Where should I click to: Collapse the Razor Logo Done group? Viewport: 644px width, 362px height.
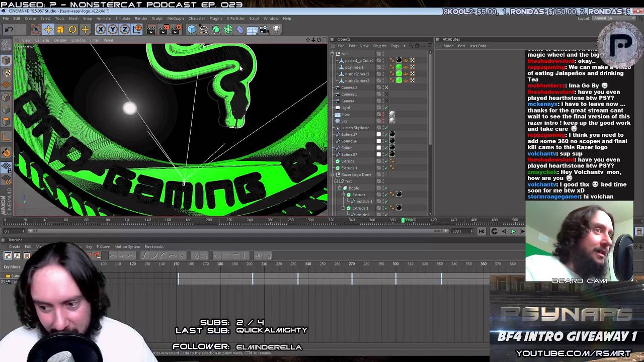tap(332, 174)
